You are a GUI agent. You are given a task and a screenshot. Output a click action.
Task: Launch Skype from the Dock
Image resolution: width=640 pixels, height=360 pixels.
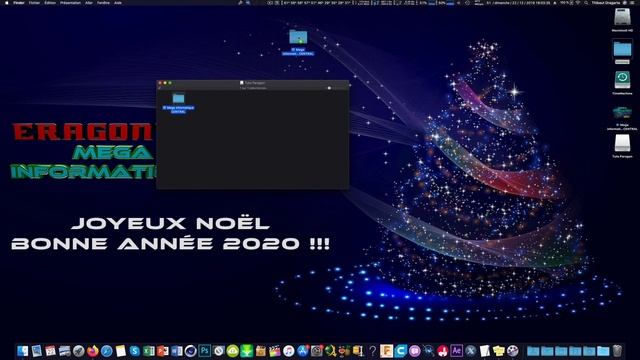pos(135,351)
